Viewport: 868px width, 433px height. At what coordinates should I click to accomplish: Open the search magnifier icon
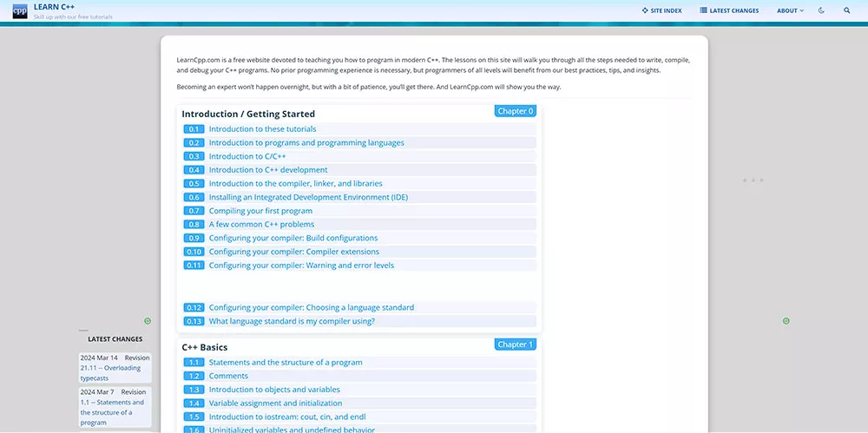click(847, 10)
